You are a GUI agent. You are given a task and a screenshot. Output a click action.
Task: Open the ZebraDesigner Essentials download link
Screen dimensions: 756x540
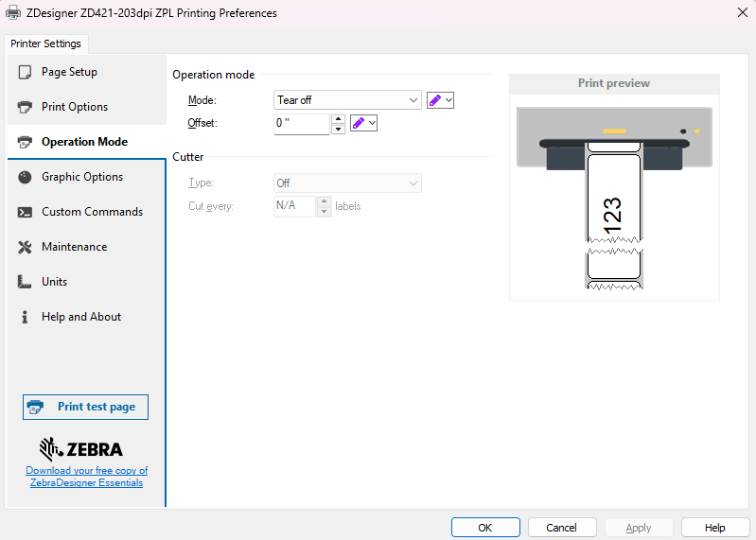click(x=86, y=477)
